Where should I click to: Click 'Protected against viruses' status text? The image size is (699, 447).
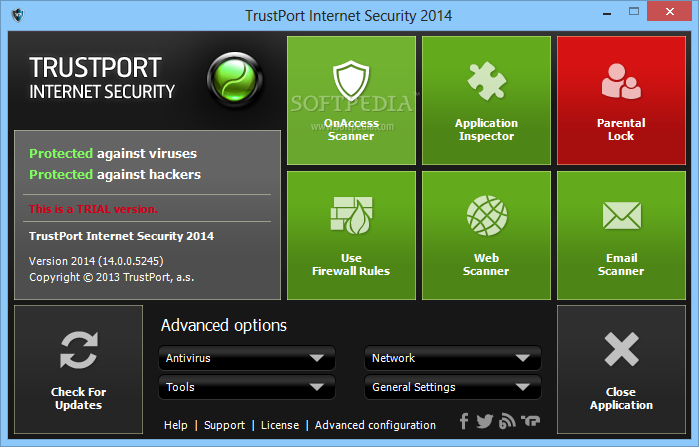tap(113, 153)
